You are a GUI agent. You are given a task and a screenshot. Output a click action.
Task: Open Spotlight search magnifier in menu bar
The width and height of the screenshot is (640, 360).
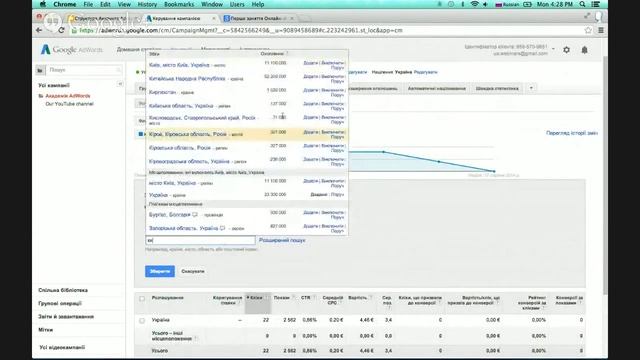[582, 4]
